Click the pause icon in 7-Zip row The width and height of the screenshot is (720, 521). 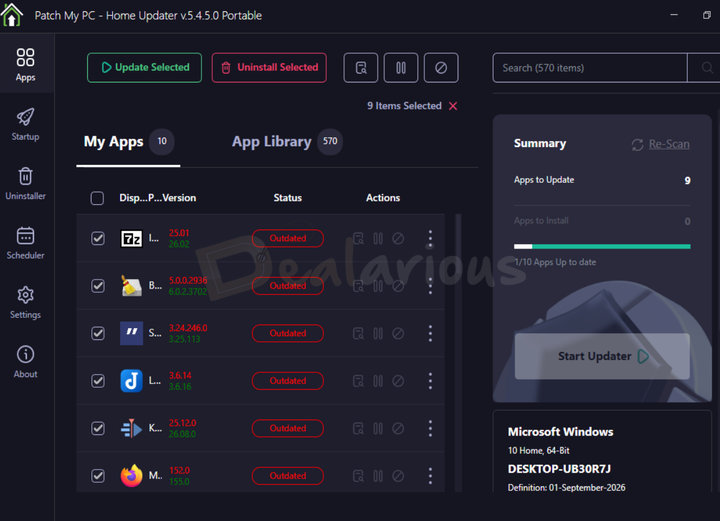pyautogui.click(x=378, y=238)
